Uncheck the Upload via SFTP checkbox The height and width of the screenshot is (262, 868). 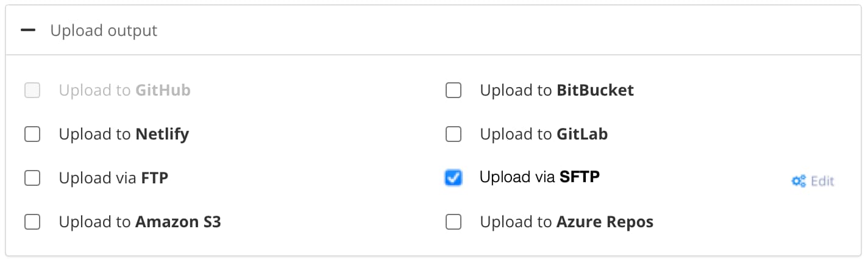(454, 177)
